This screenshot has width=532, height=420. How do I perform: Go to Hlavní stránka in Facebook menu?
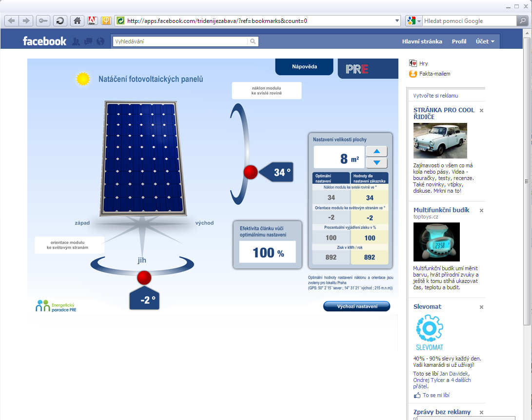[422, 41]
